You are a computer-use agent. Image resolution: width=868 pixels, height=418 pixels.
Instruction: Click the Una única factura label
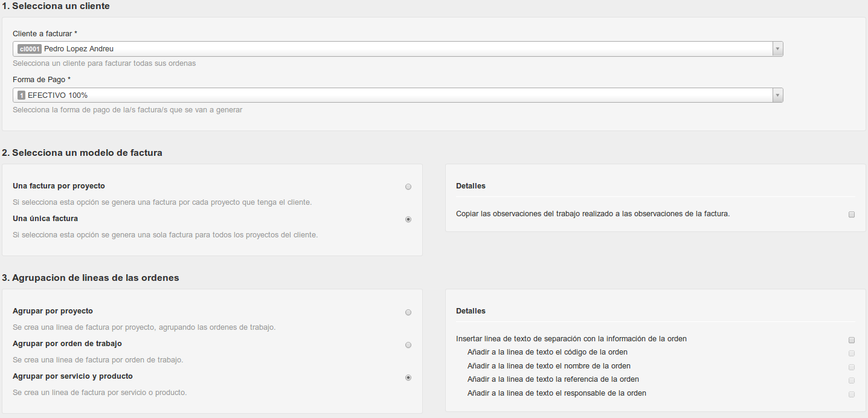(45, 219)
